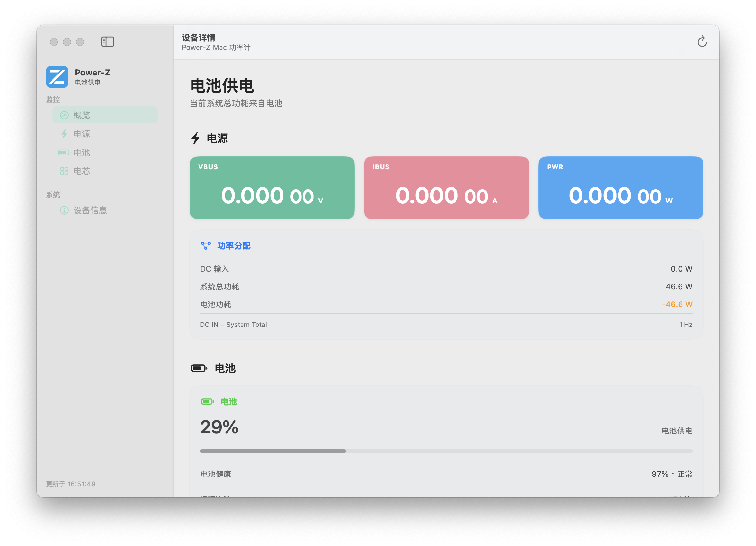
Task: Click the 电池 battery sidebar icon
Action: click(64, 153)
